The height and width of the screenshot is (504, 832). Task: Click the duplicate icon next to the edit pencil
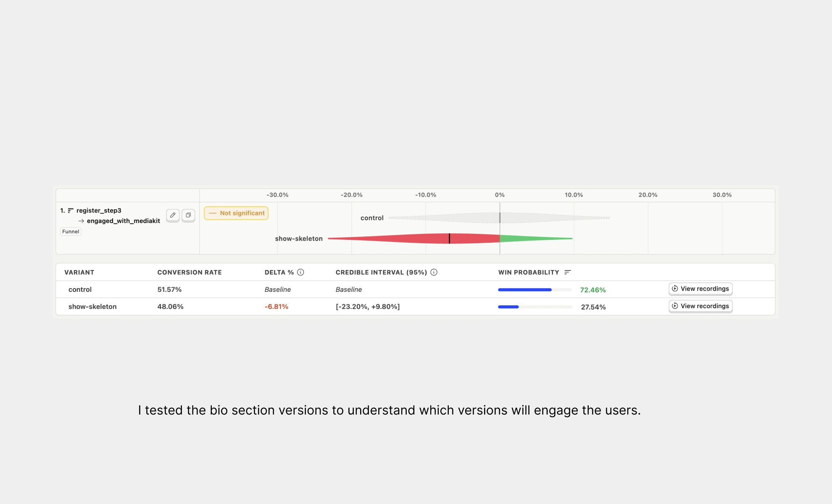point(188,215)
